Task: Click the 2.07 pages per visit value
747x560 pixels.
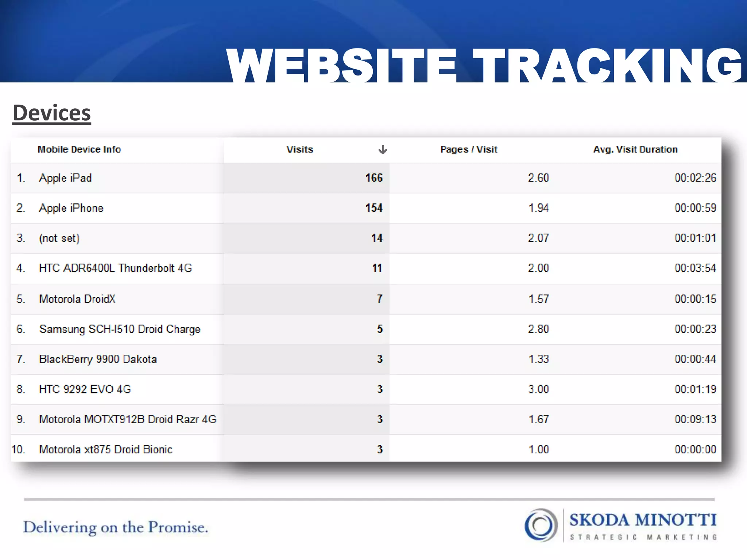Action: [538, 238]
